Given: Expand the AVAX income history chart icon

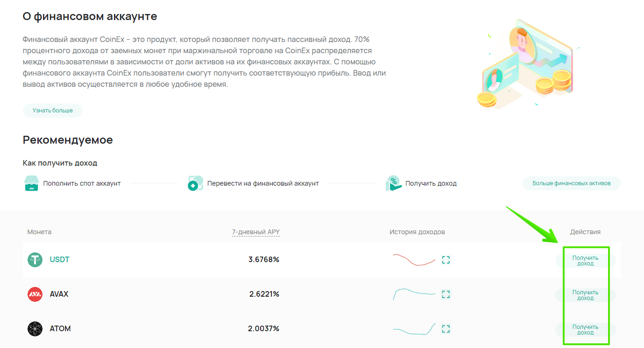Looking at the screenshot, I should [x=446, y=294].
